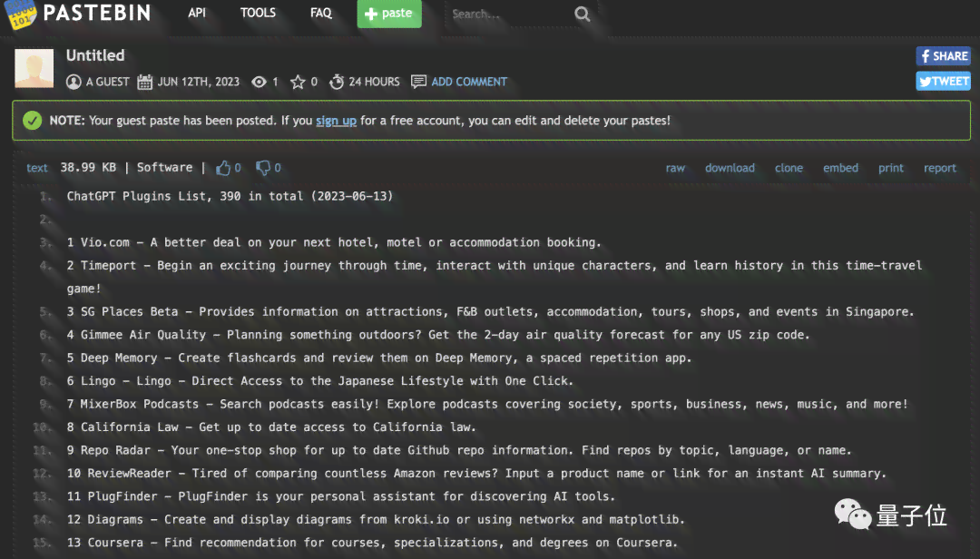
Task: Click the Untitled paste title
Action: pyautogui.click(x=95, y=55)
